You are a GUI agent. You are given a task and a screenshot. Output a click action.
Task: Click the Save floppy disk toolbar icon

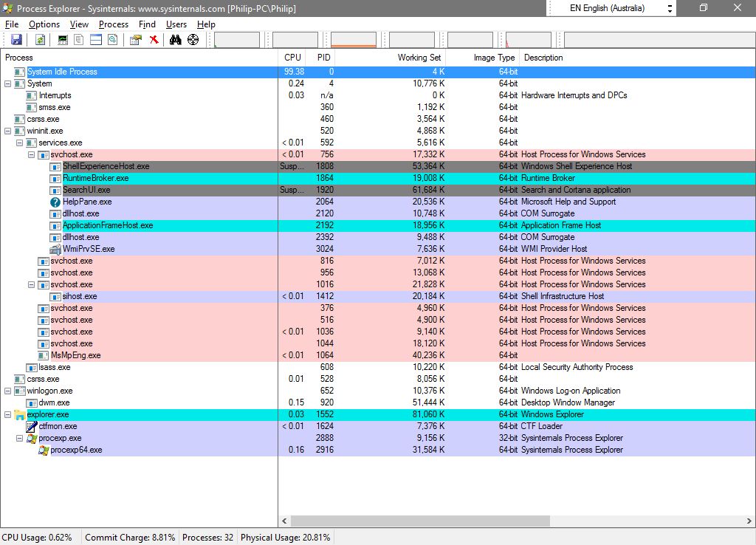16,40
